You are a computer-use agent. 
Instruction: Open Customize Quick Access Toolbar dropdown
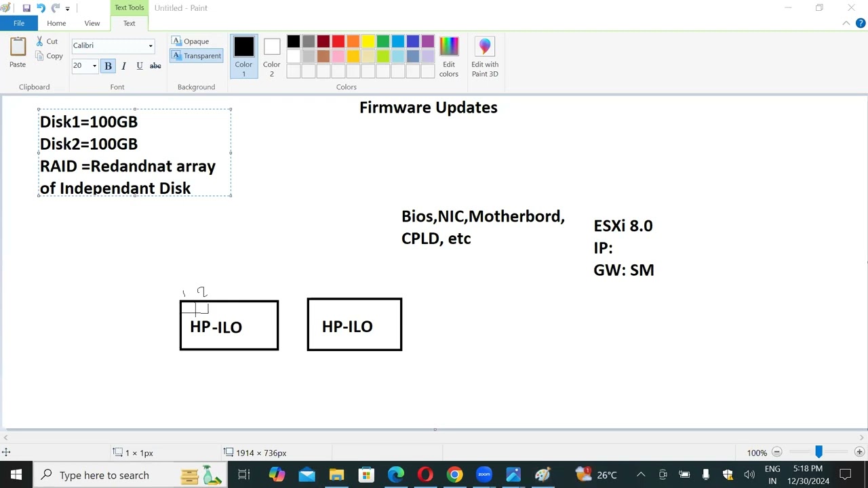67,9
